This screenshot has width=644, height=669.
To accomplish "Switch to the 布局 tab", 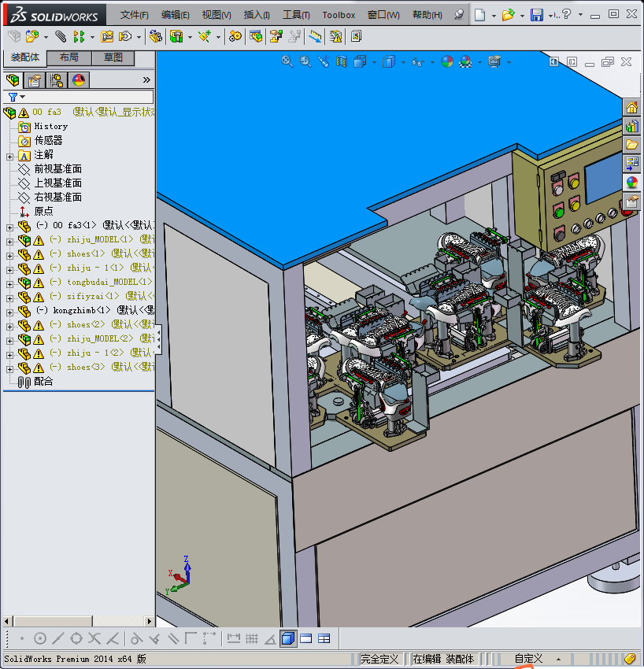I will pyautogui.click(x=68, y=57).
